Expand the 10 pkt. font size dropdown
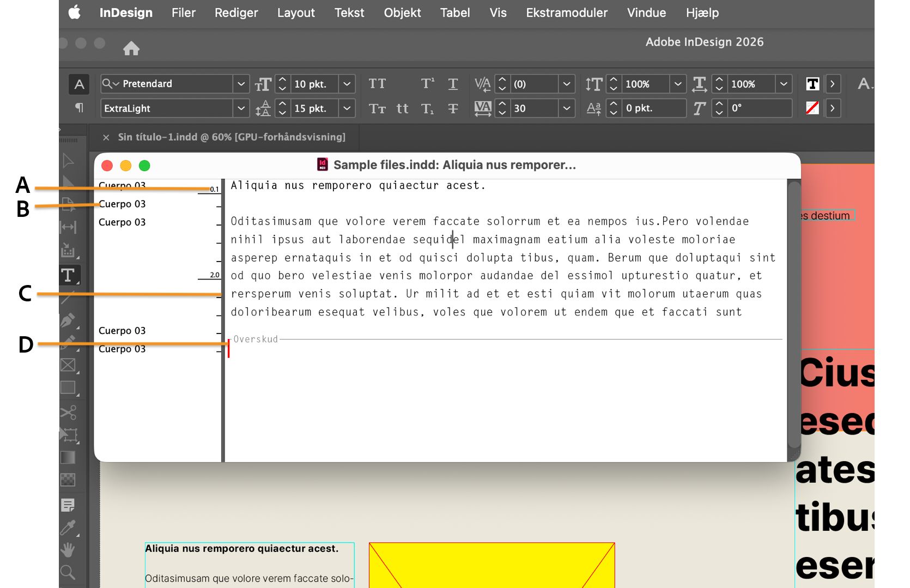The width and height of the screenshot is (910, 588). click(347, 84)
